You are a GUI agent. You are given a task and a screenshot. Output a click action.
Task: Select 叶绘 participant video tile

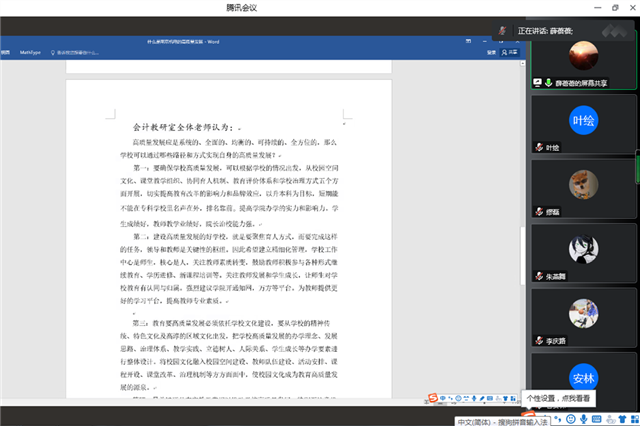(x=582, y=122)
